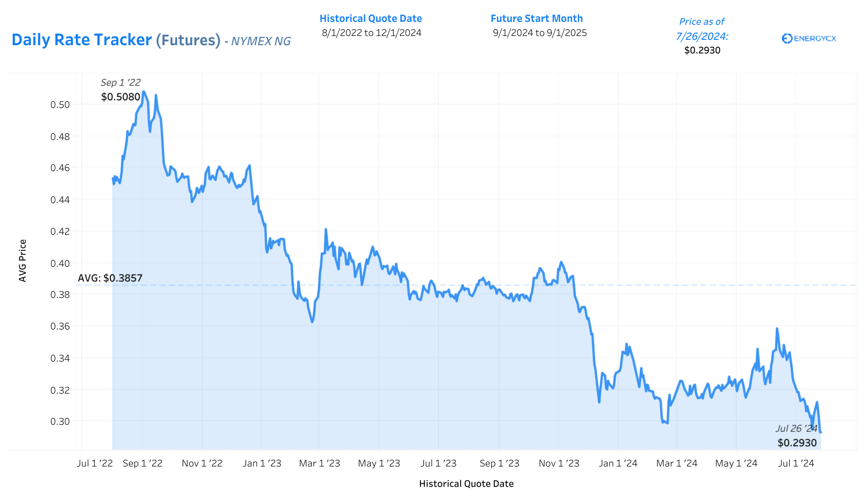Click the Historical Quote Date axis title
Image resolution: width=868 pixels, height=500 pixels.
[466, 483]
